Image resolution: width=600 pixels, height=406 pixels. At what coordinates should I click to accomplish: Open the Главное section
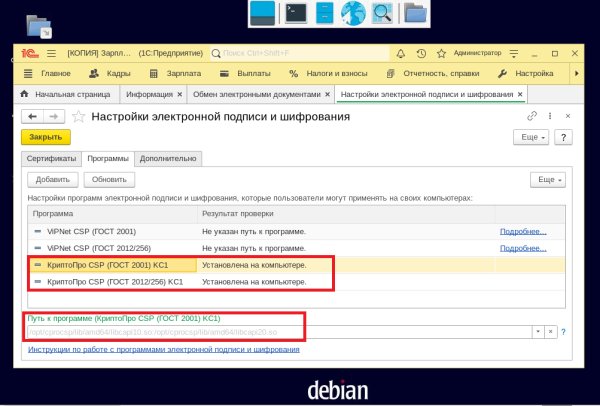pos(47,73)
